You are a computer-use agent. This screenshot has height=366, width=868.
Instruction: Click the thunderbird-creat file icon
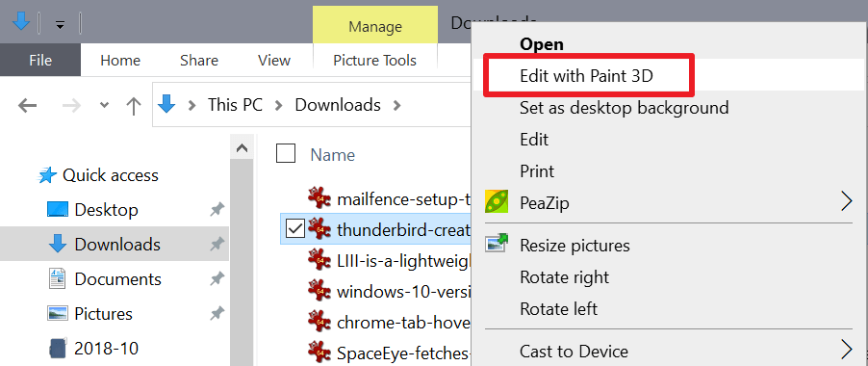click(x=319, y=227)
